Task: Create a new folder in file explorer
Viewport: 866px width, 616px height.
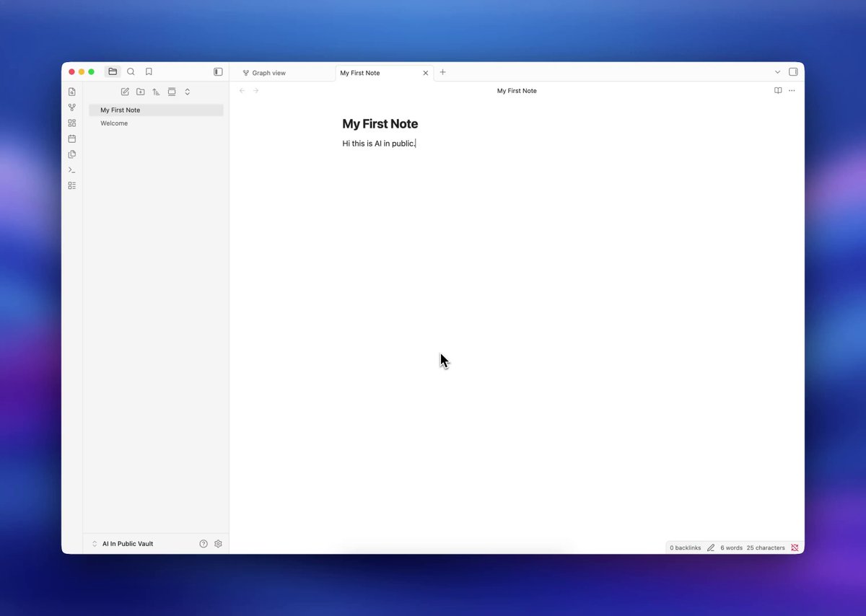Action: click(x=140, y=92)
